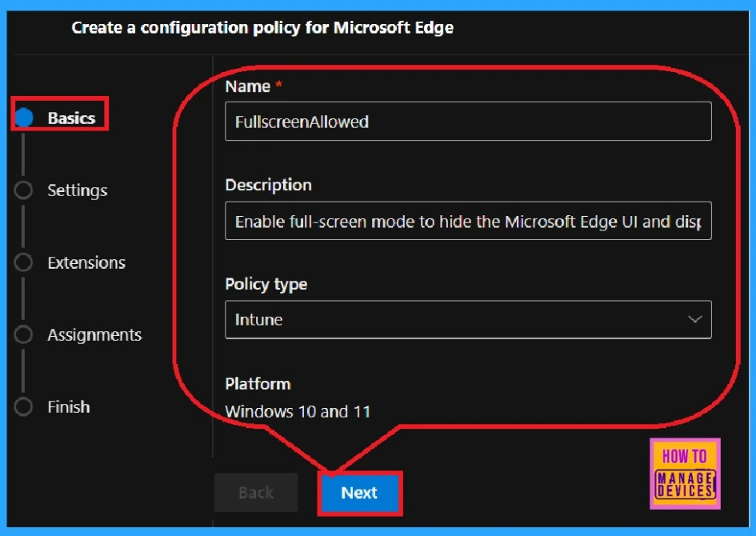Click the 'Platform' label
756x536 pixels.
[x=258, y=384]
